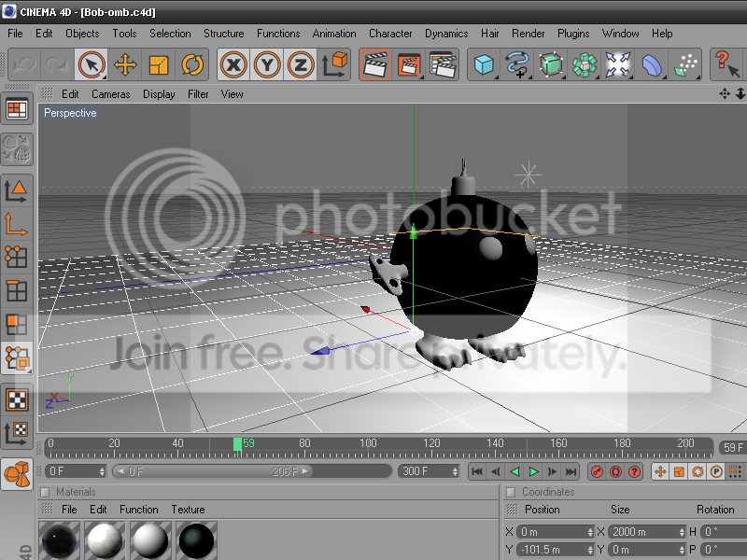
Task: Open the scene objects light icon
Action: (x=618, y=64)
